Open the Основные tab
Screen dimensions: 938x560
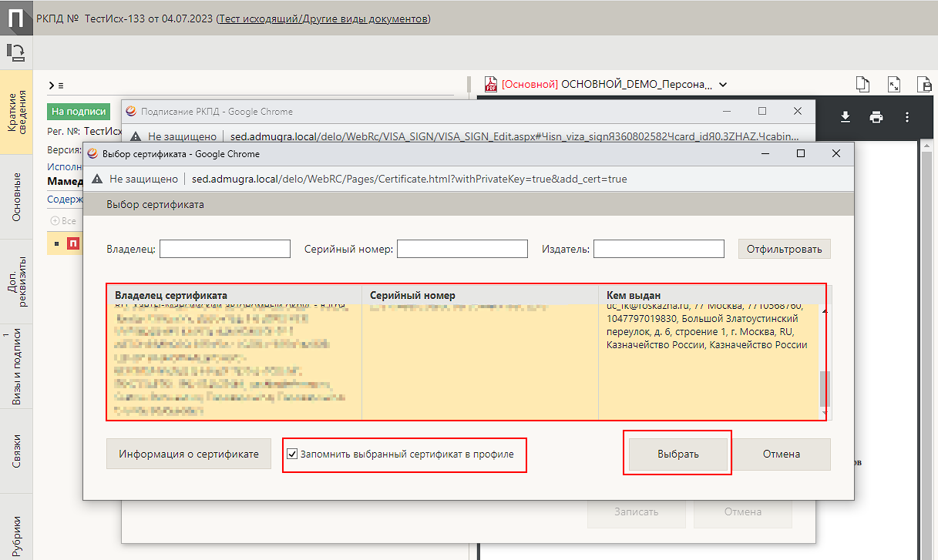[x=16, y=196]
